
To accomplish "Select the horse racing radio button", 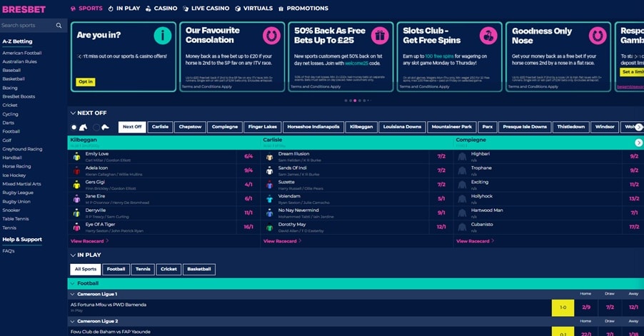I will pos(74,127).
